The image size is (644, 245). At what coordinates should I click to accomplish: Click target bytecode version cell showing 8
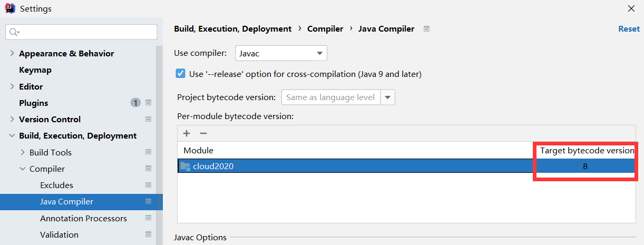click(584, 166)
